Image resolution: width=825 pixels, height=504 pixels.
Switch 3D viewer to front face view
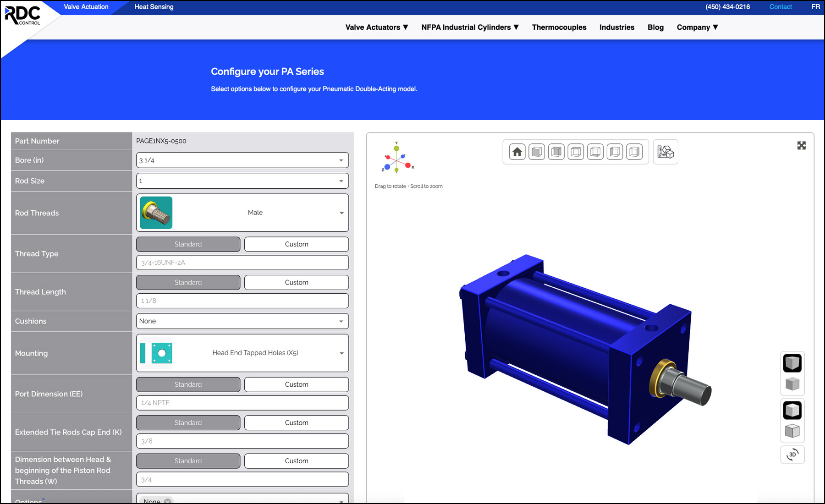tap(537, 152)
